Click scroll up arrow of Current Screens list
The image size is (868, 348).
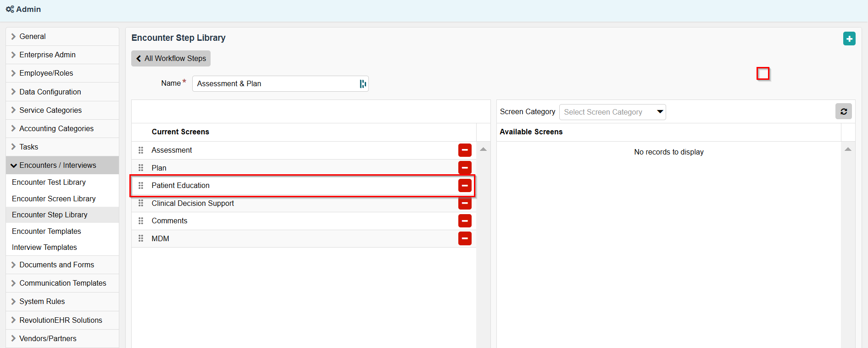[483, 149]
